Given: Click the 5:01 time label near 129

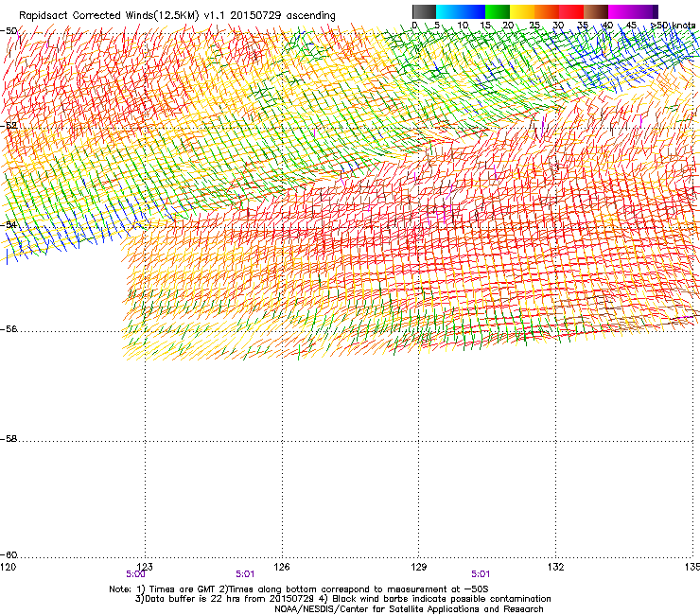Looking at the screenshot, I should click(481, 574).
